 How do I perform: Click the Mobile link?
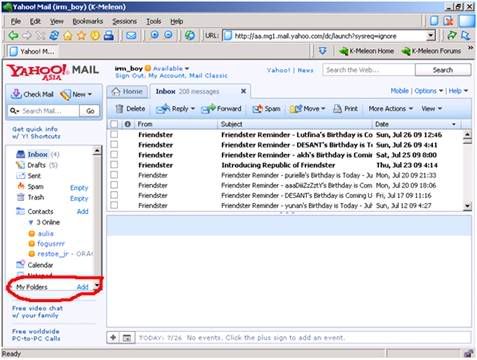[x=399, y=91]
